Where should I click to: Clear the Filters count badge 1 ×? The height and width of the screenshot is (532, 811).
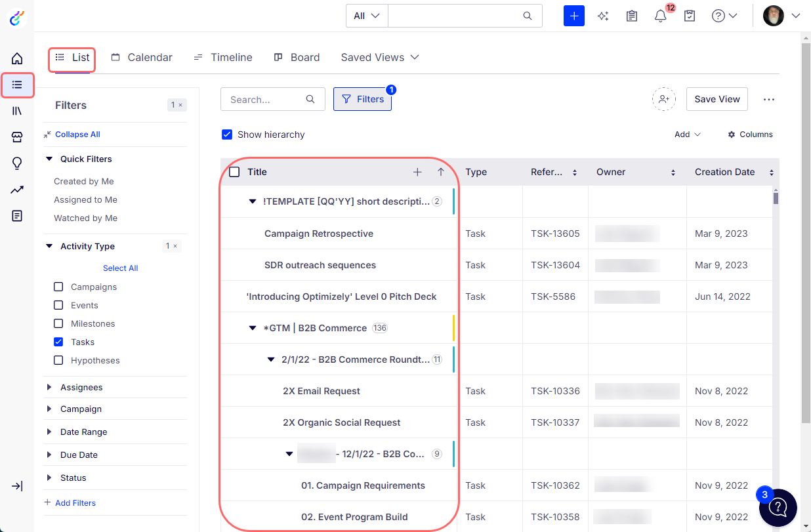point(177,105)
